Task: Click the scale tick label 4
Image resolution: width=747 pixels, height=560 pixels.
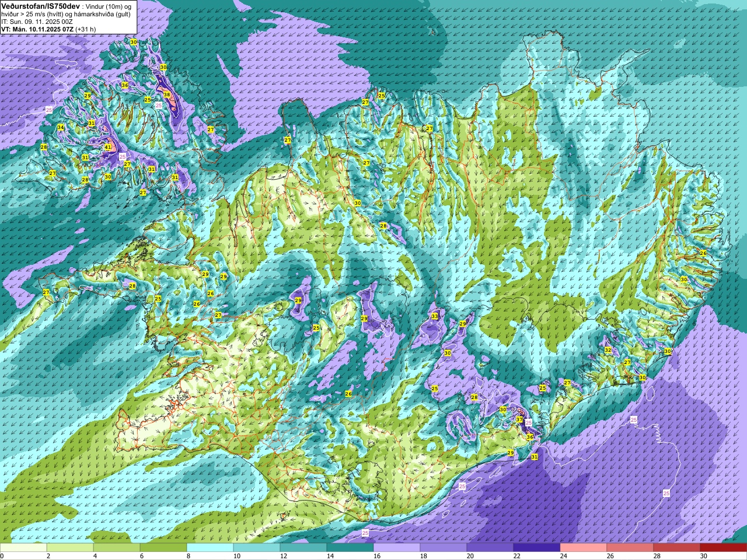Action: [94, 556]
